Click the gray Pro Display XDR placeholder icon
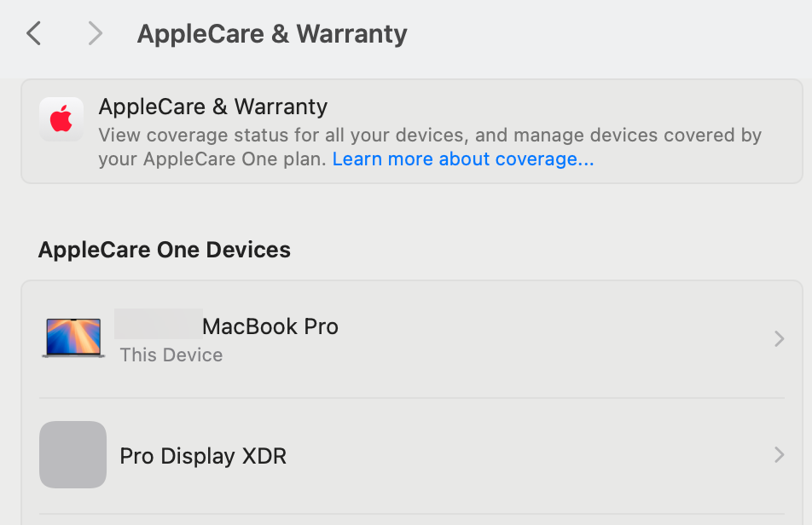 [73, 455]
